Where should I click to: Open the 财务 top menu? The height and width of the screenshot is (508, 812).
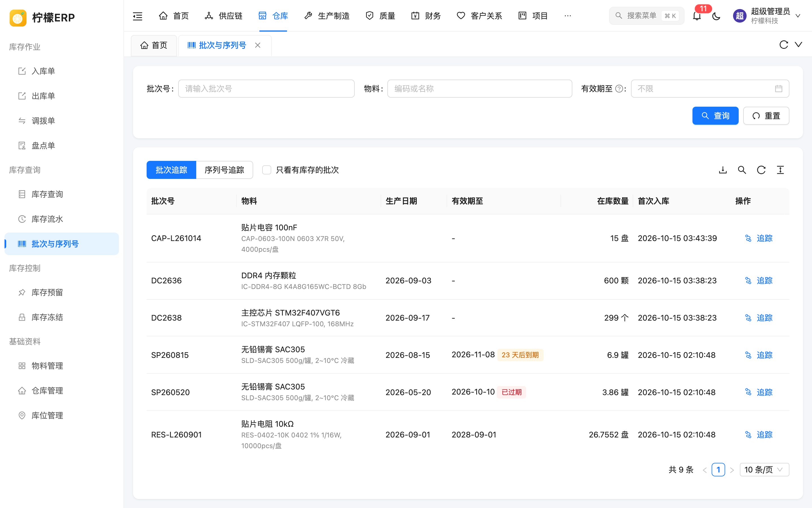[x=426, y=16]
